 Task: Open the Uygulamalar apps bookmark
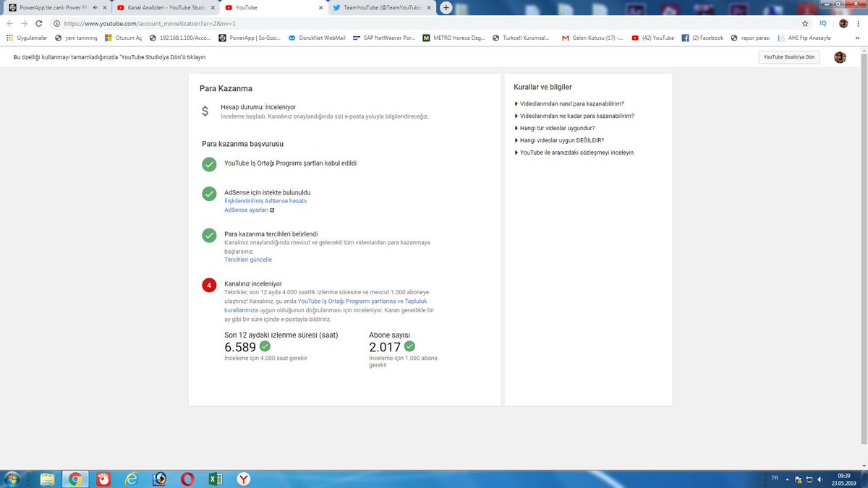27,38
